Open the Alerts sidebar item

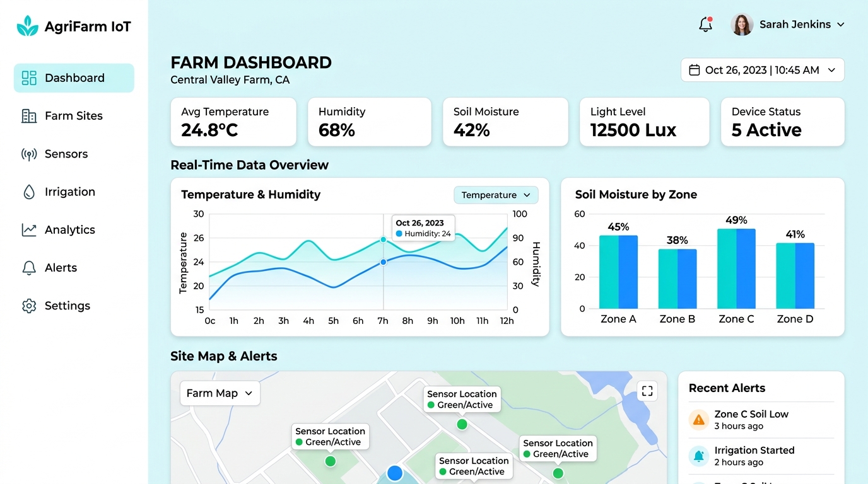[x=74, y=268]
